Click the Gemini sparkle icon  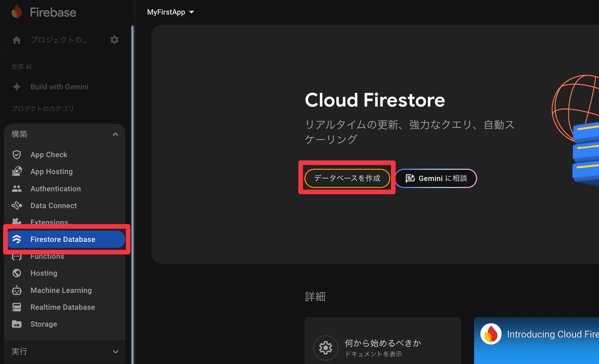click(17, 87)
